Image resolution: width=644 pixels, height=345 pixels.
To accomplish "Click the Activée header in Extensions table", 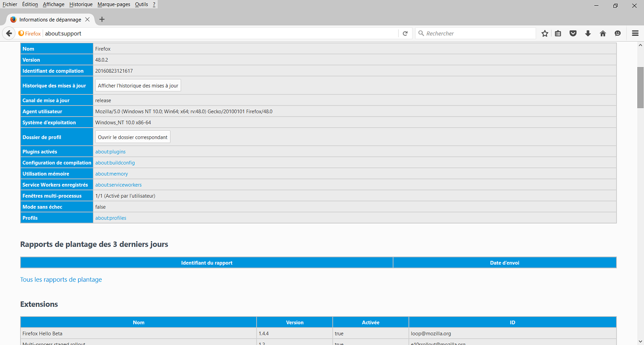I will tap(371, 323).
